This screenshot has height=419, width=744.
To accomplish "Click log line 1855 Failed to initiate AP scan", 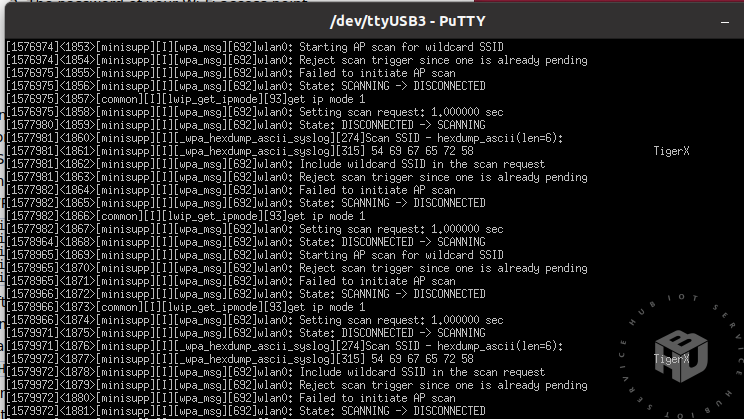I will pyautogui.click(x=231, y=73).
